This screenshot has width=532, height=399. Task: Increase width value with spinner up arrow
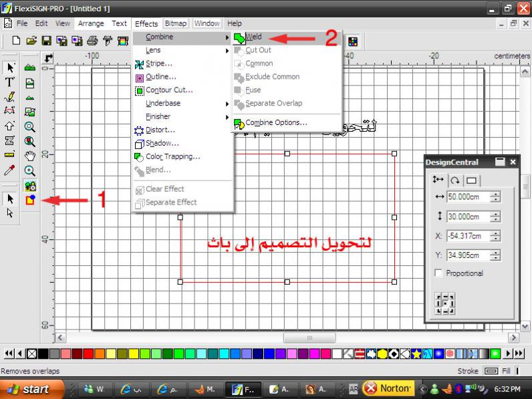(495, 194)
